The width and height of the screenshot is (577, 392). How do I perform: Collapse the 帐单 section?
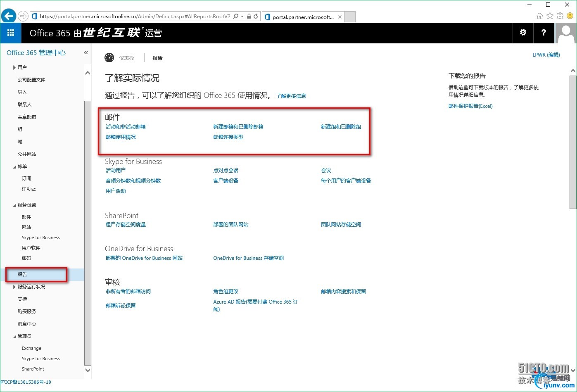[x=14, y=167]
